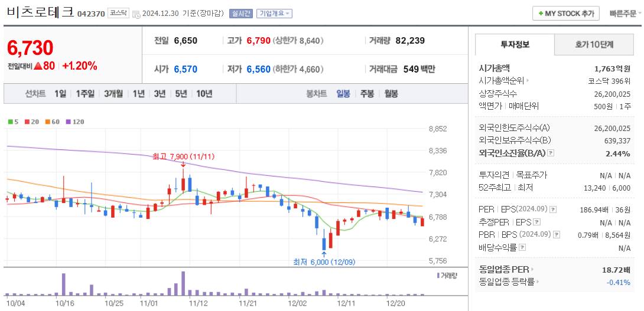Click the 코스닥 market badge
644x311 pixels.
[118, 13]
